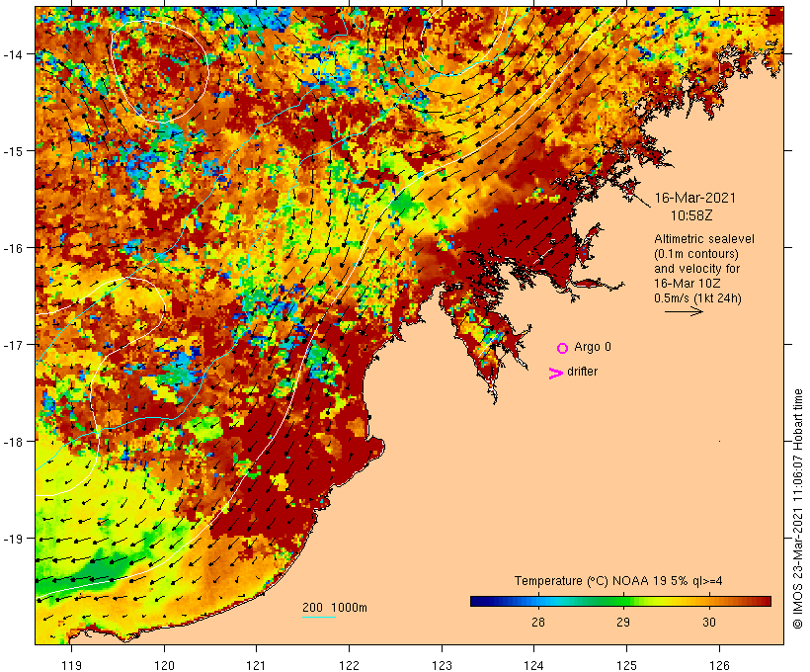810x672 pixels.
Task: Click the magenta drifter arrowhead legend symbol
Action: (x=555, y=374)
